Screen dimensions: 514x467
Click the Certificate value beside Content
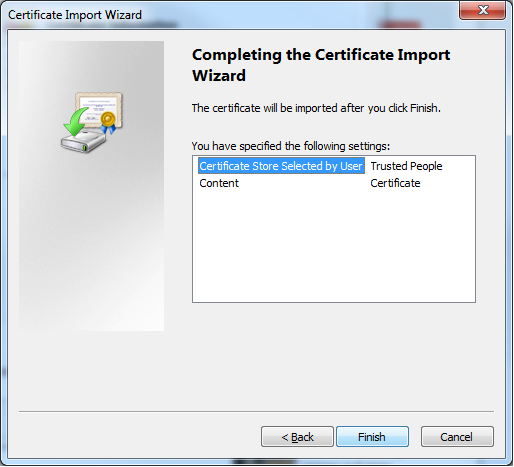pos(395,183)
